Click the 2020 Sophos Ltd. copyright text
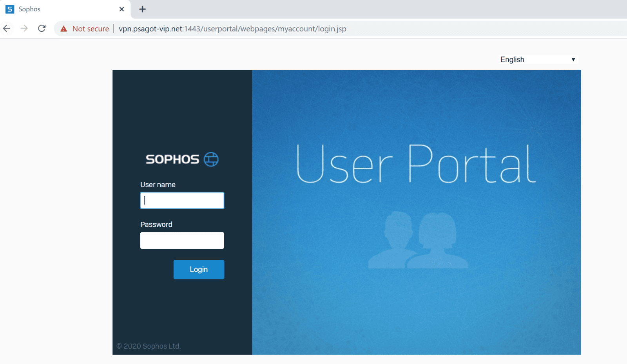The width and height of the screenshot is (627, 364). tap(149, 346)
